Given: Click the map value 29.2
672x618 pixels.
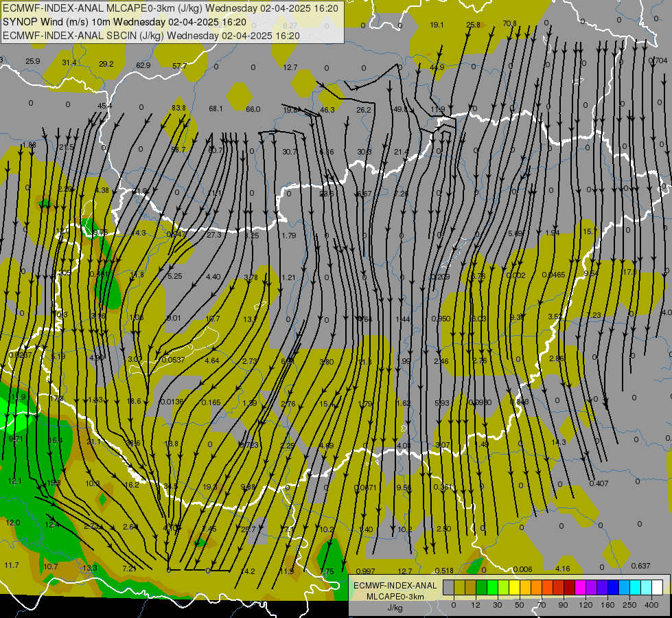Looking at the screenshot, I should [106, 64].
